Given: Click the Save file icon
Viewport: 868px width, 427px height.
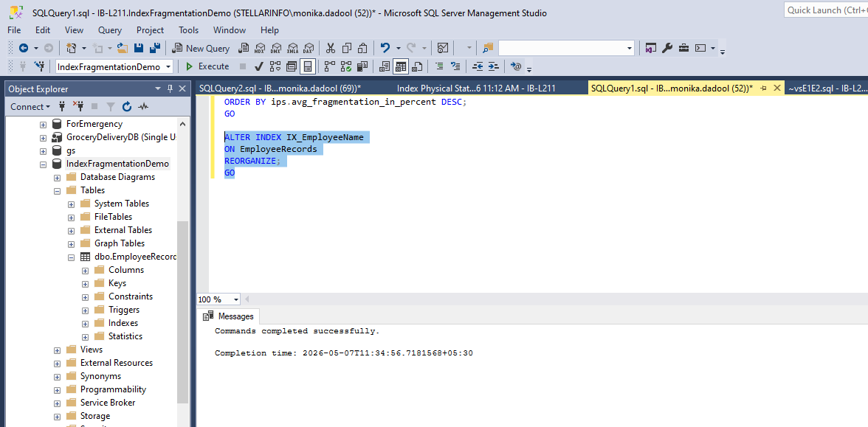Looking at the screenshot, I should pos(139,48).
